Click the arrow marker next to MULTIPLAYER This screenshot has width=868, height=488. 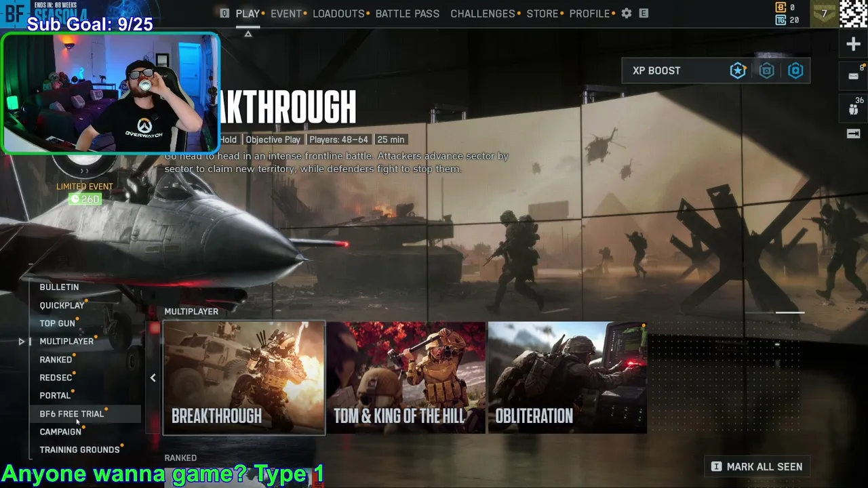coord(22,342)
